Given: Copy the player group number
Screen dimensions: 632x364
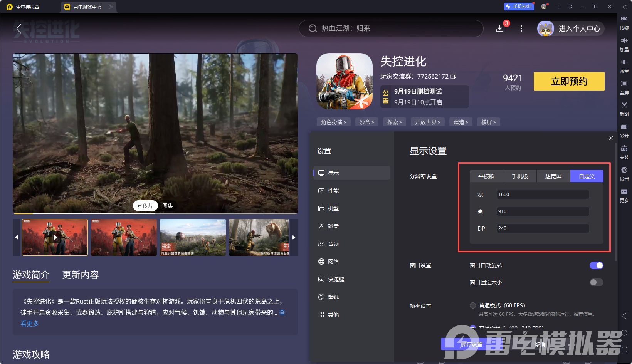Looking at the screenshot, I should tap(454, 76).
